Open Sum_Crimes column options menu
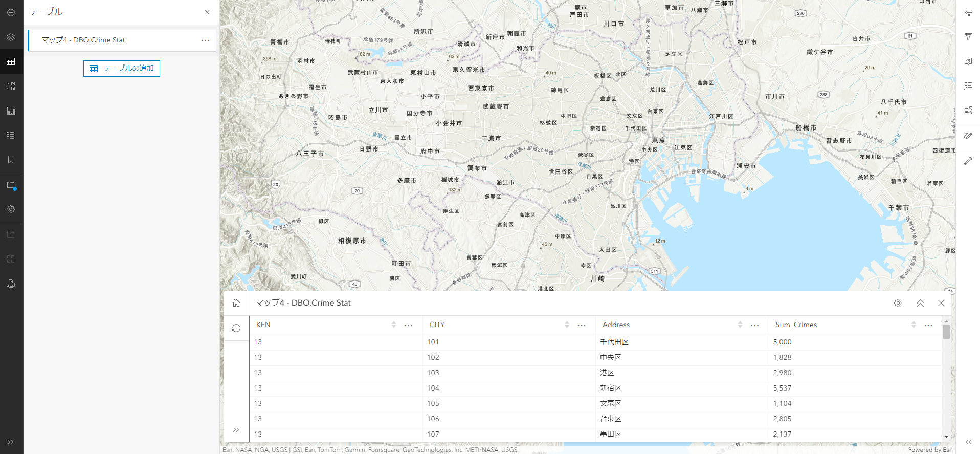Viewport: 980px width, 454px height. tap(928, 325)
